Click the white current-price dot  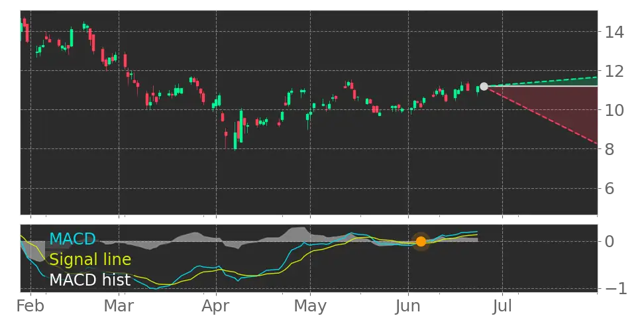tap(484, 86)
